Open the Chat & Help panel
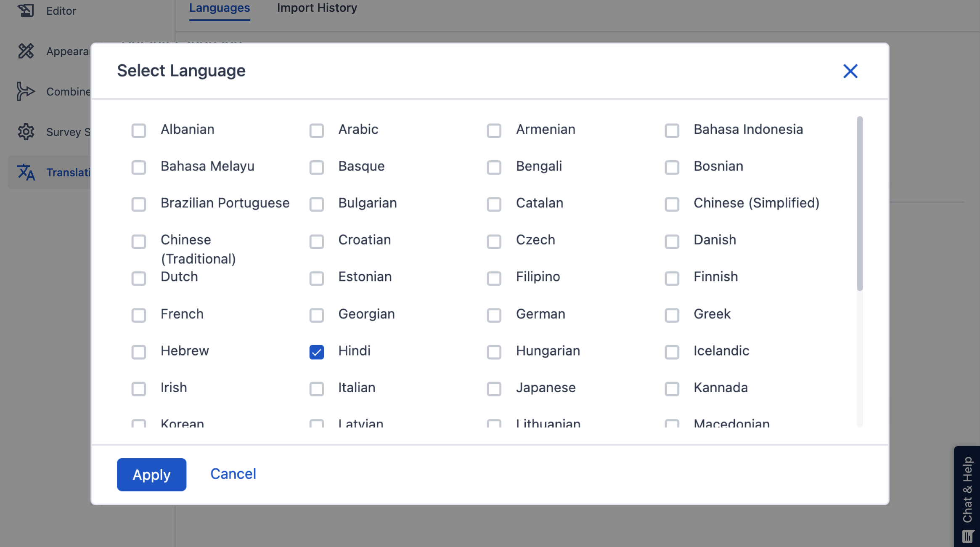Screen dimensions: 980x547 pyautogui.click(x=967, y=497)
